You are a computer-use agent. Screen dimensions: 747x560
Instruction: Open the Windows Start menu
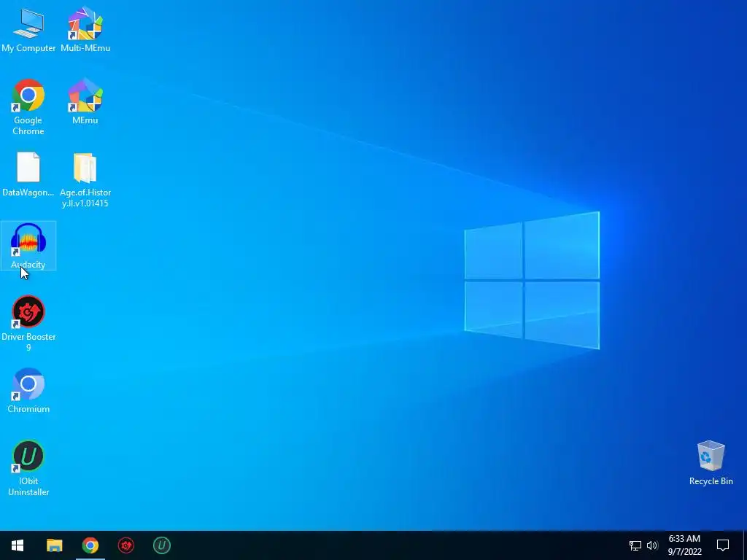(18, 545)
